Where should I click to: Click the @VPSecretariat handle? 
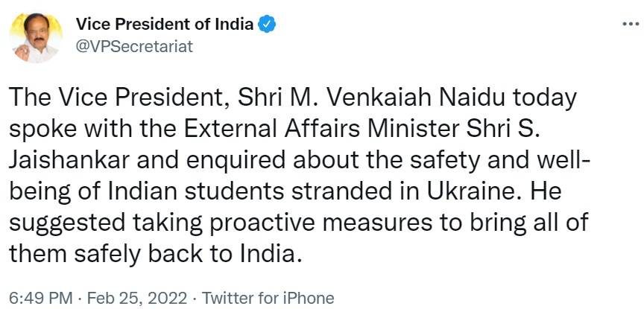tap(134, 46)
